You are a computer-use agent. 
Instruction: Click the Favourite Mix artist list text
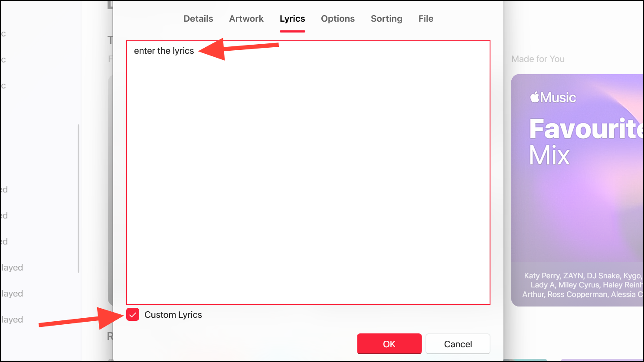click(583, 285)
